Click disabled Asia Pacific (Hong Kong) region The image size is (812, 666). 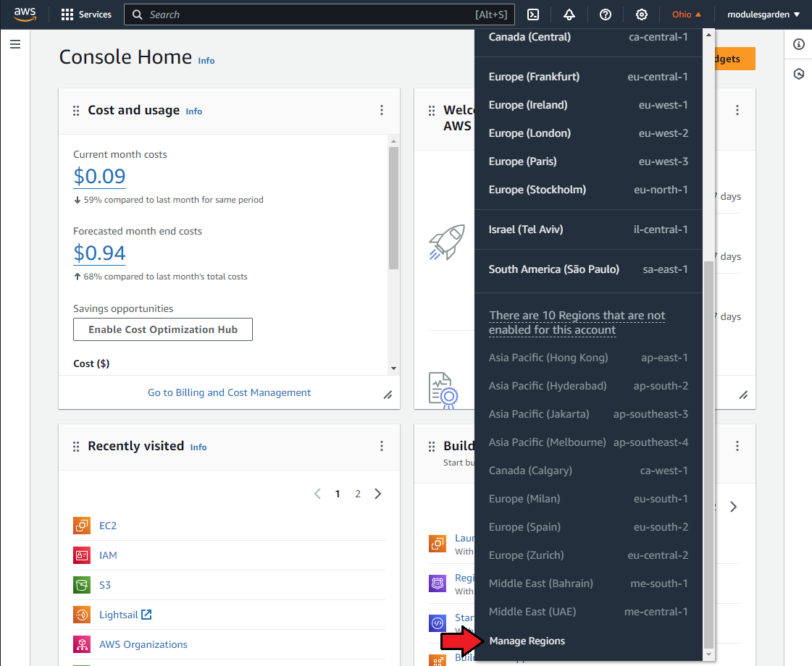tap(588, 358)
